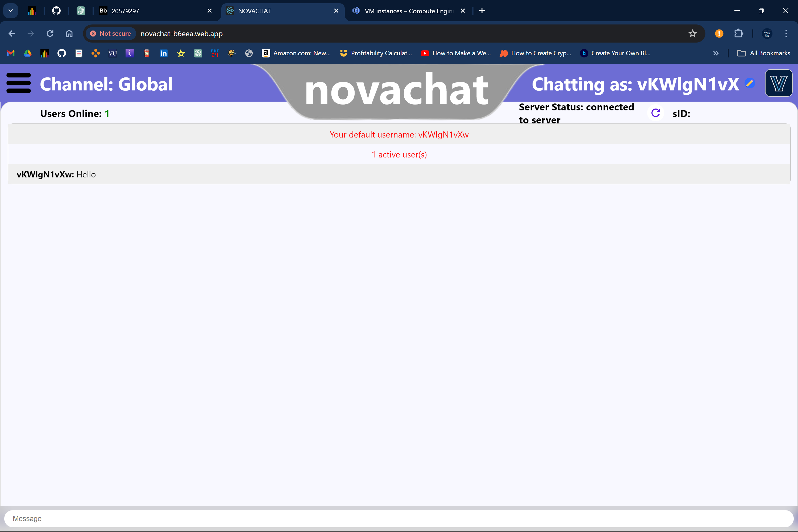Click the server reconnect refresh icon
Image resolution: width=798 pixels, height=532 pixels.
point(655,113)
